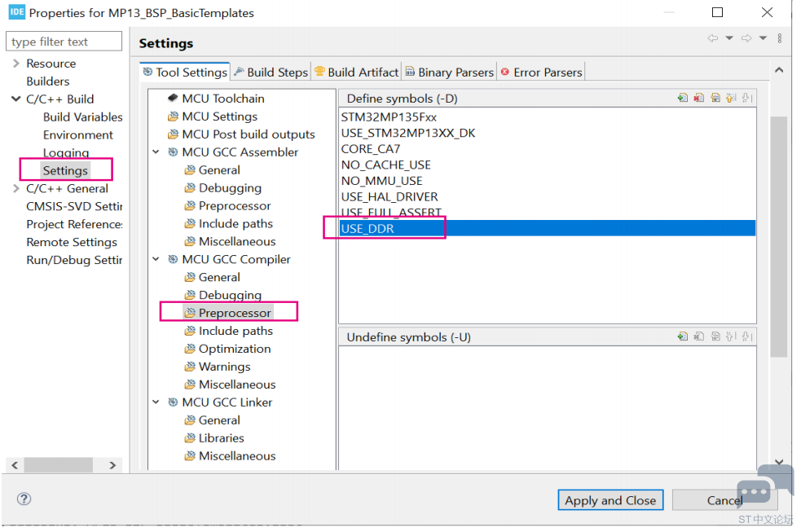801x532 pixels.
Task: Select NO_CACHE_USE define symbol
Action: [386, 165]
